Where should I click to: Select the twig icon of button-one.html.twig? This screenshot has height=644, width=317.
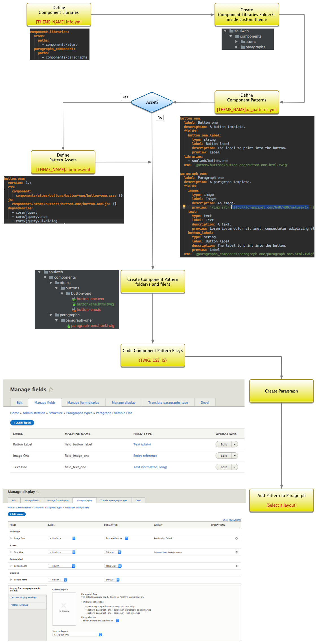point(74,304)
